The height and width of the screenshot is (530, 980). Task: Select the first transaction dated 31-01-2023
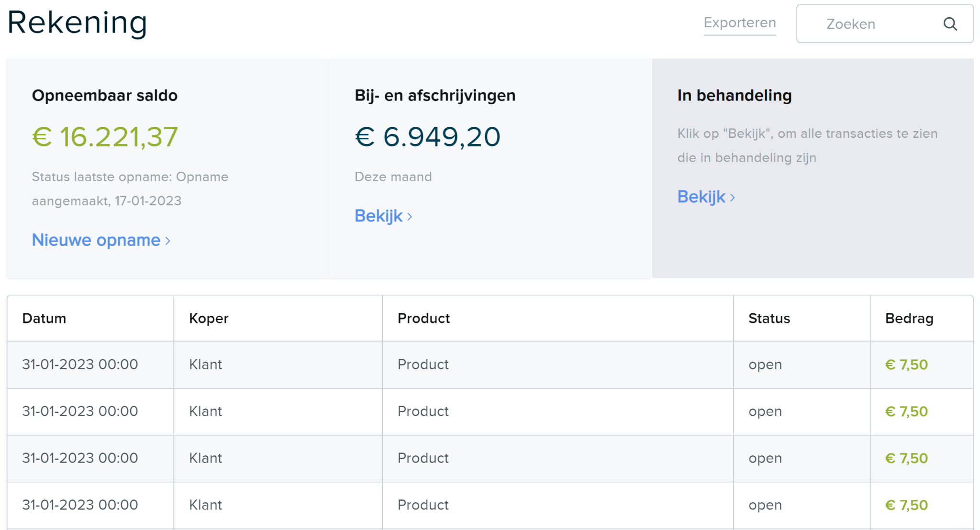(x=80, y=364)
